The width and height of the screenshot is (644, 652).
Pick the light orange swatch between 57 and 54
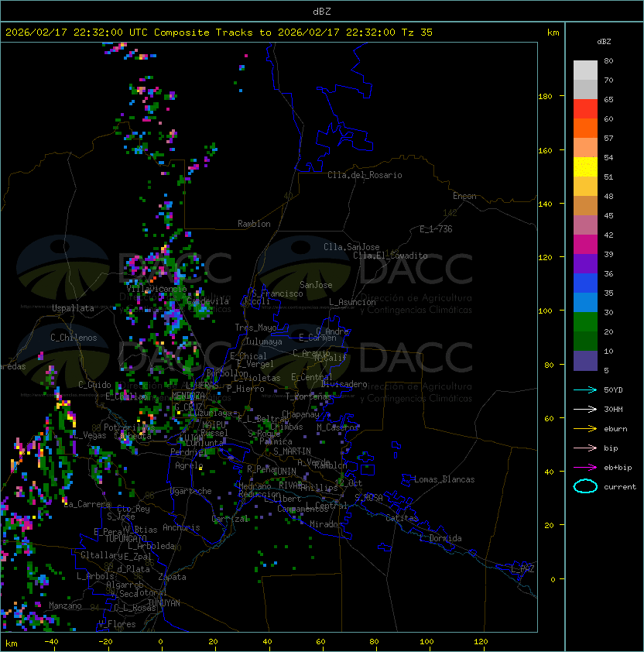click(x=585, y=148)
